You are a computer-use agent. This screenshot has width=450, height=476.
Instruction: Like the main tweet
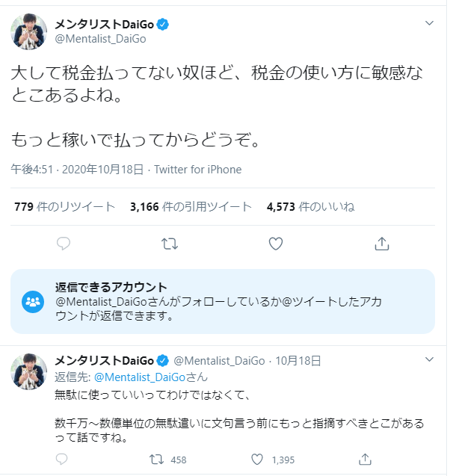[x=276, y=244]
